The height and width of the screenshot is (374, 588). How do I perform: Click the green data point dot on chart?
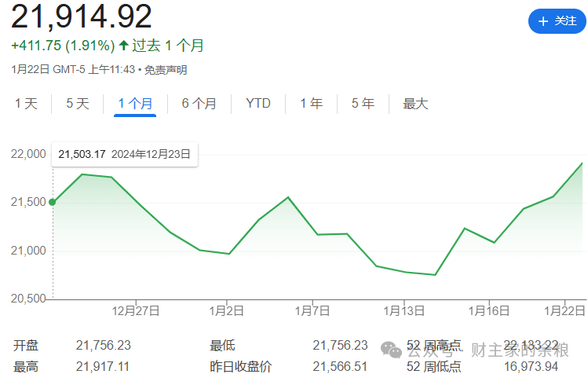pos(53,202)
